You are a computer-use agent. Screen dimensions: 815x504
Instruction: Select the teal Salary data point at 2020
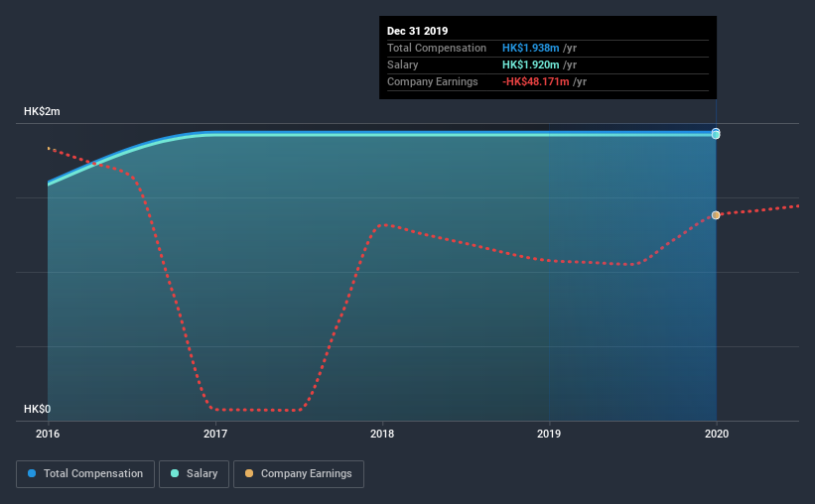[716, 135]
